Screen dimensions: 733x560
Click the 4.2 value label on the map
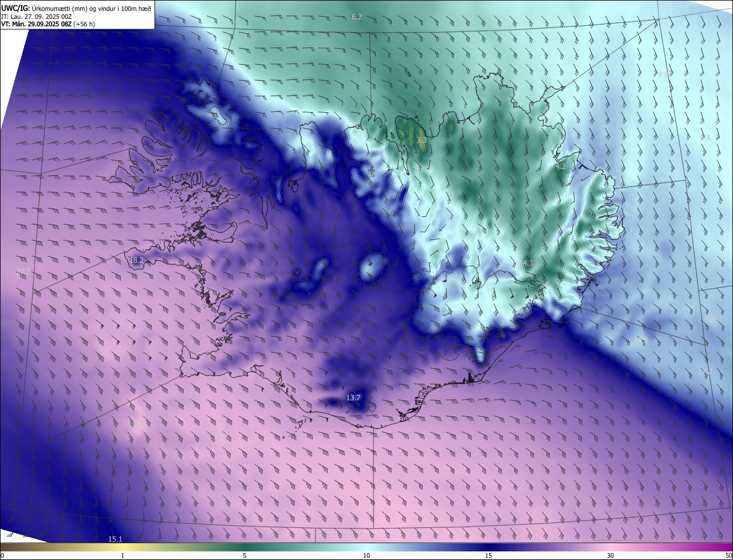[561, 166]
